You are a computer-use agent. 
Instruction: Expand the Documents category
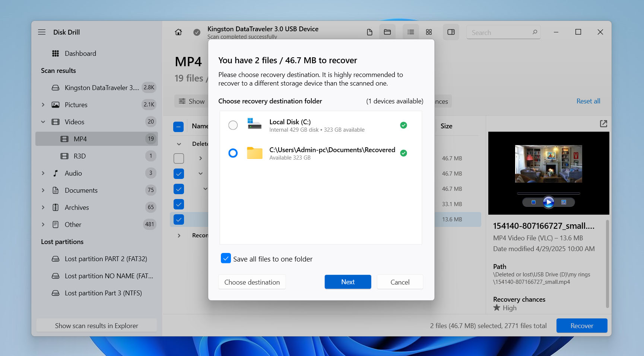(43, 190)
